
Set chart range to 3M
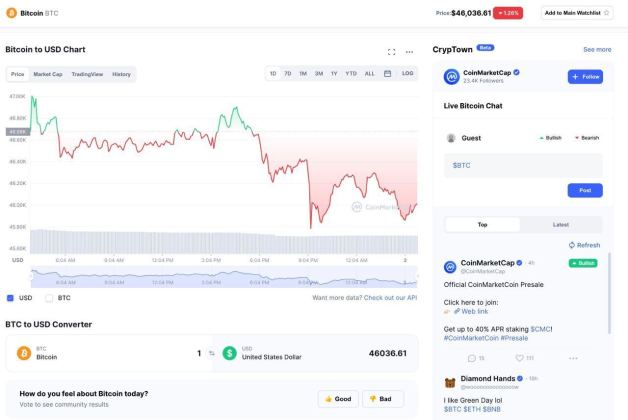[319, 74]
